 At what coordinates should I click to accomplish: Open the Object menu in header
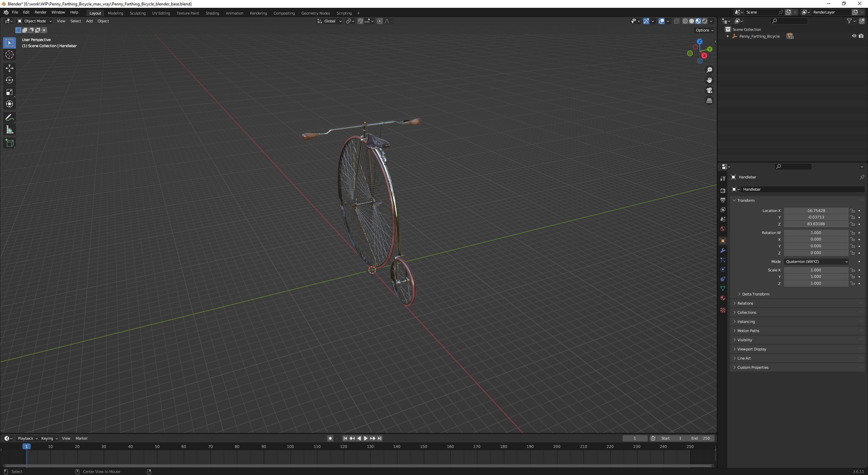(x=103, y=21)
